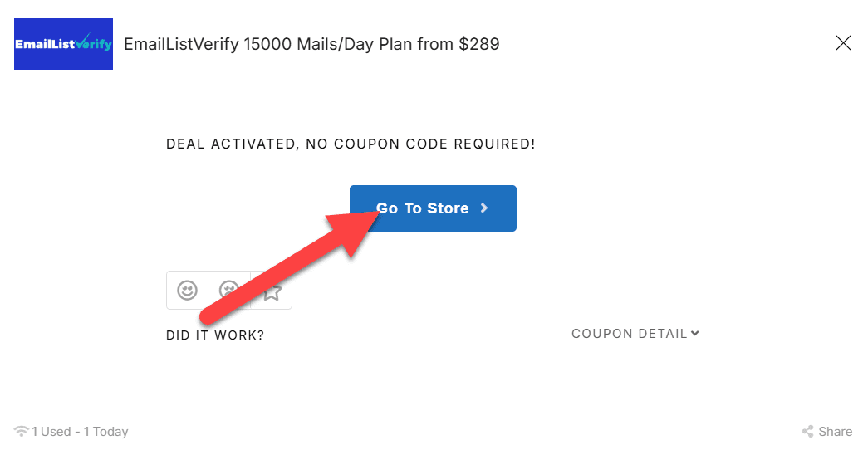Open the store via Go To Store
The height and width of the screenshot is (460, 868).
pos(433,208)
